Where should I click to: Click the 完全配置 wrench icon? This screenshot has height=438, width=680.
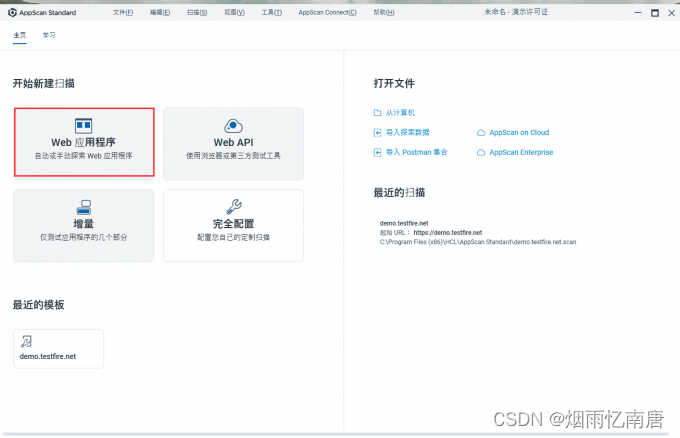pos(234,207)
